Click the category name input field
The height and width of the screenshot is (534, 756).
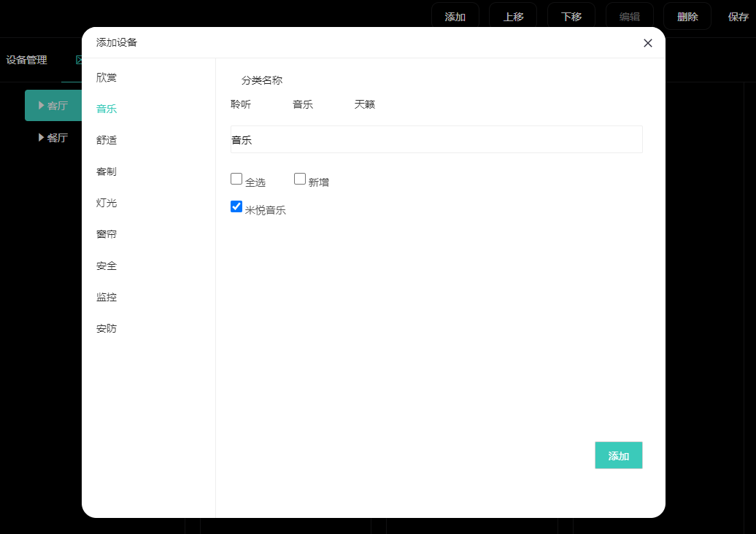point(436,140)
